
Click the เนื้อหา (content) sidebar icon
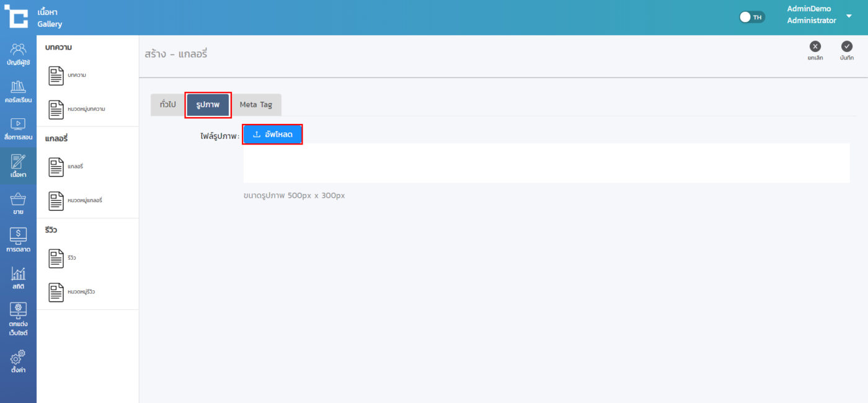(18, 166)
